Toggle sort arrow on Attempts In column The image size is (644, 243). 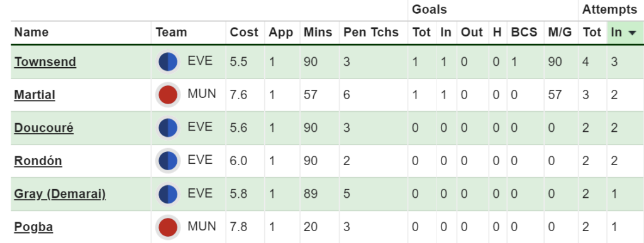tap(632, 33)
